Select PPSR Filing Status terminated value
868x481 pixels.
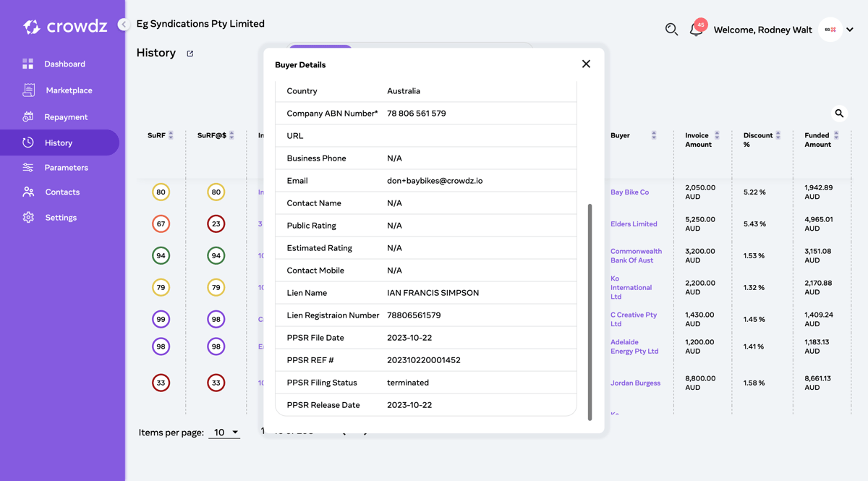[408, 383]
